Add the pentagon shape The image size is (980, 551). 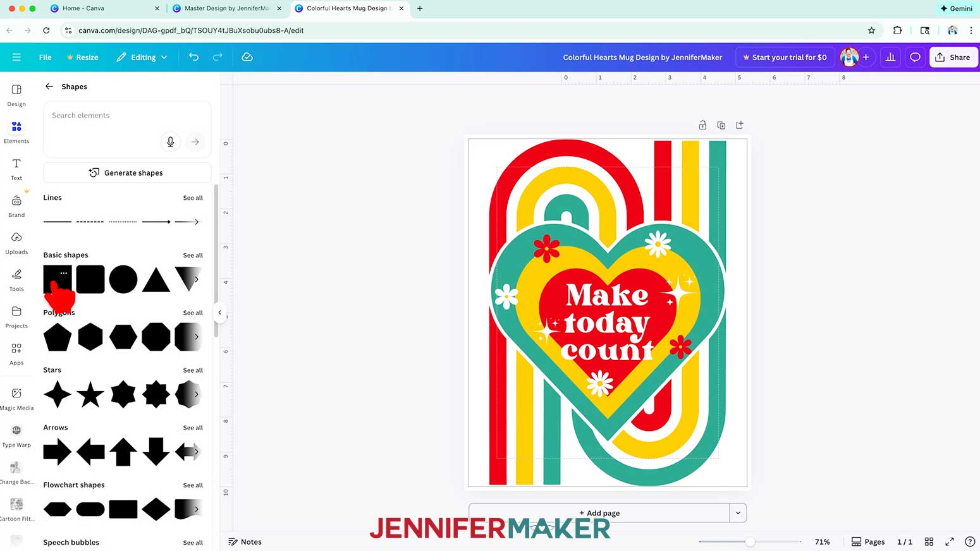pyautogui.click(x=58, y=337)
